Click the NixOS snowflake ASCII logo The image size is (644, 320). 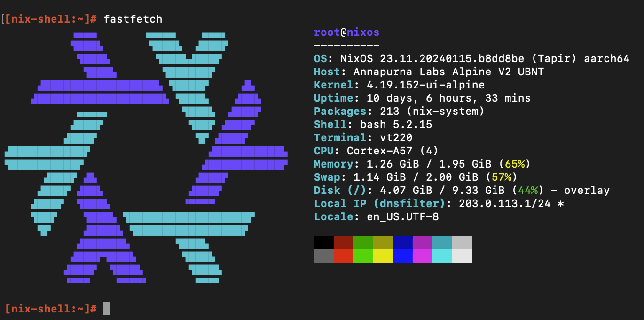point(146,158)
